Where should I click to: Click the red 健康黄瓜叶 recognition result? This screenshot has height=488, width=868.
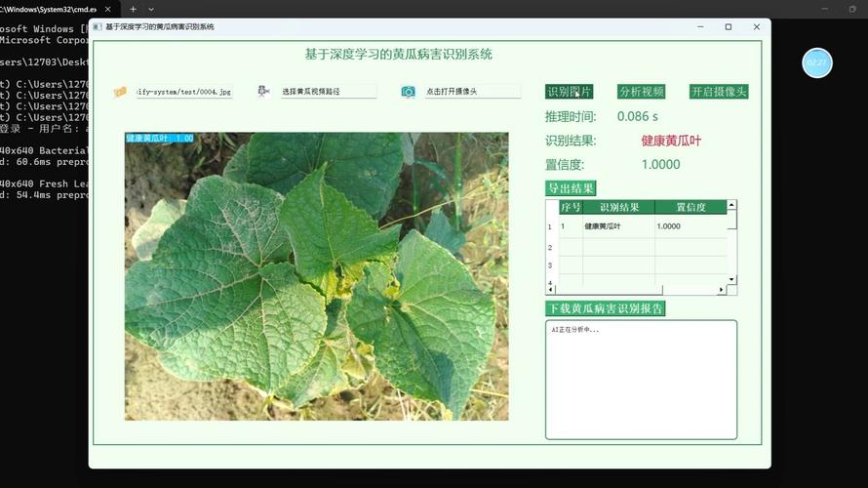coord(671,141)
